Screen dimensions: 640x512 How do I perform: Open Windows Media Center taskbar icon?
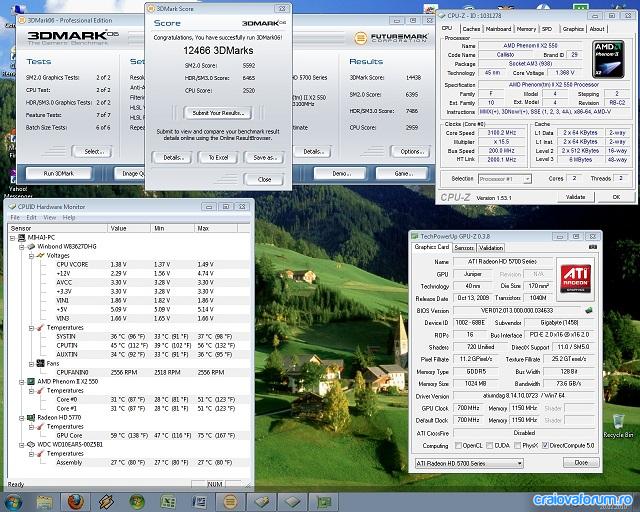coord(137,501)
